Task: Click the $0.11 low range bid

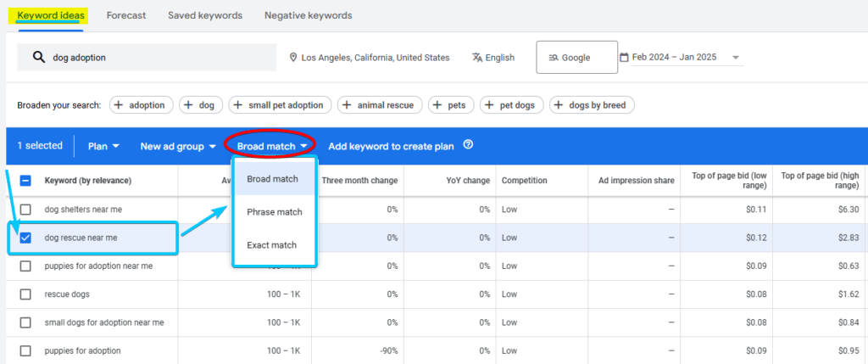Action: coord(756,210)
